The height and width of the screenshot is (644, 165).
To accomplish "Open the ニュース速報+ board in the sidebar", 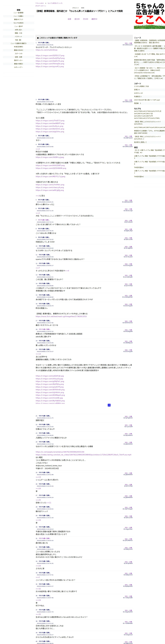I will [18, 16].
